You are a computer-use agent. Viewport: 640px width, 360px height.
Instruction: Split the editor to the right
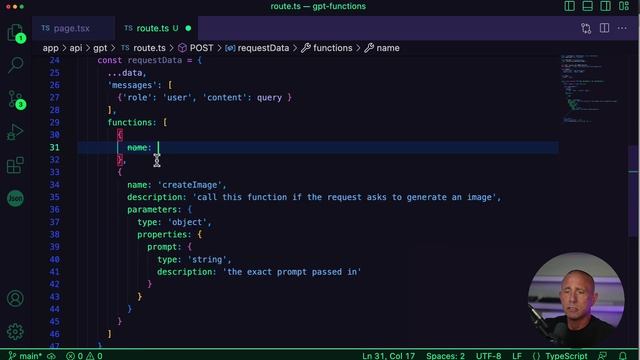[604, 28]
